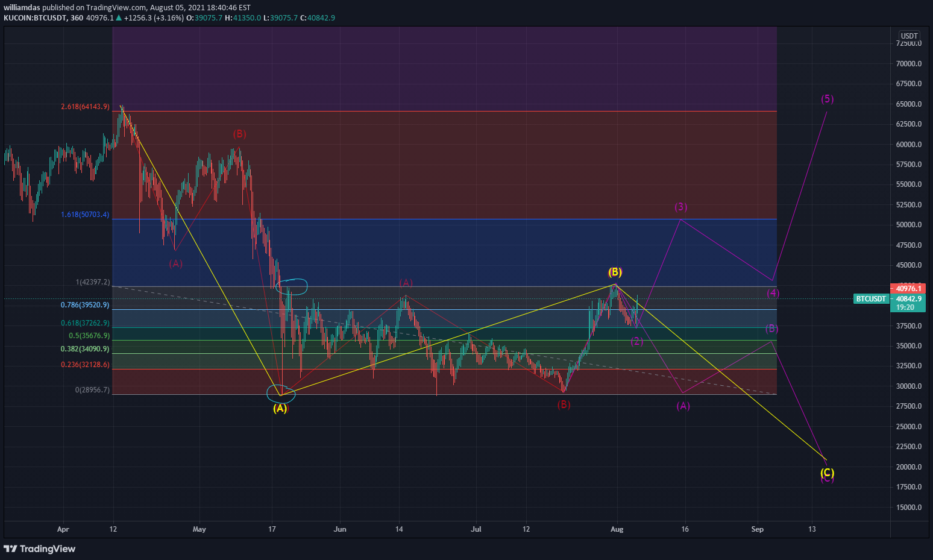Click the 70000.0 price axis label

(x=909, y=64)
